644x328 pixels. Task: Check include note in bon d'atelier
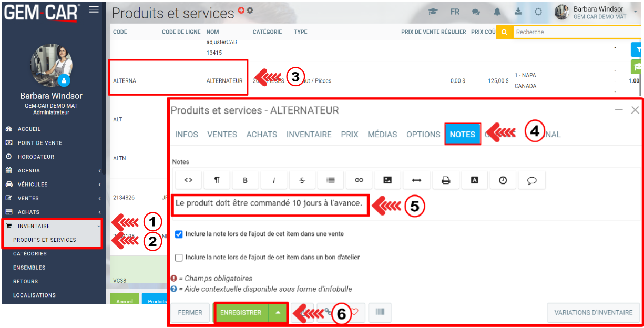click(x=179, y=258)
